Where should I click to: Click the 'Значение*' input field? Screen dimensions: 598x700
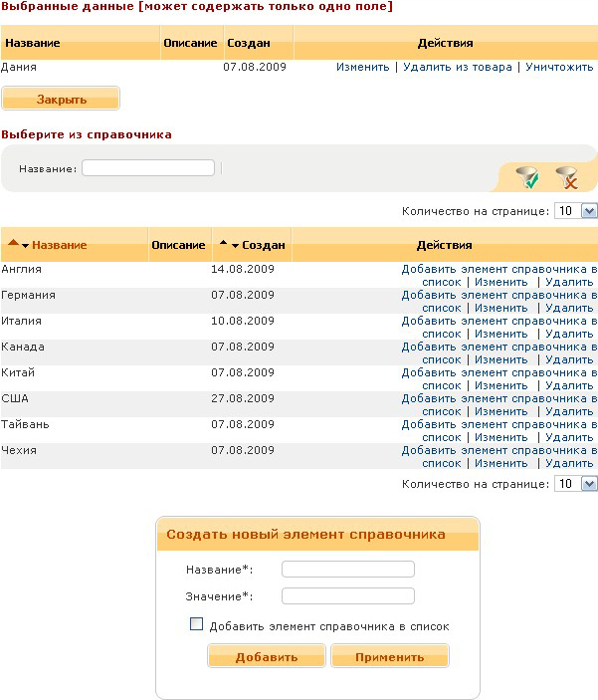pyautogui.click(x=347, y=596)
